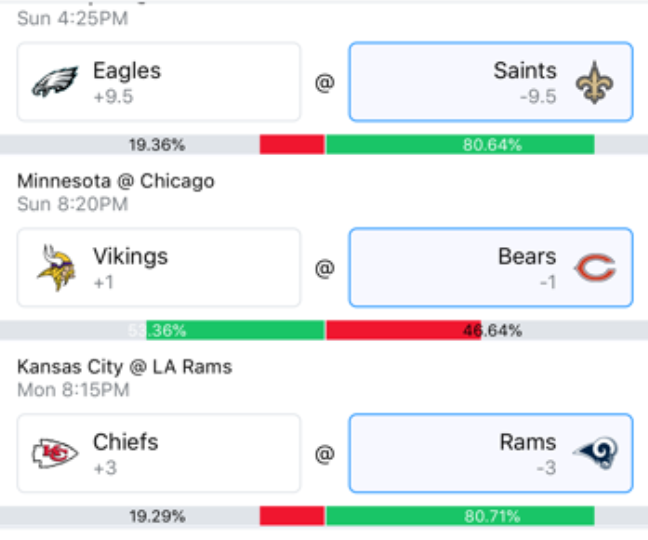Click the Eagles team logo
Image resolution: width=648 pixels, height=540 pixels.
point(54,83)
